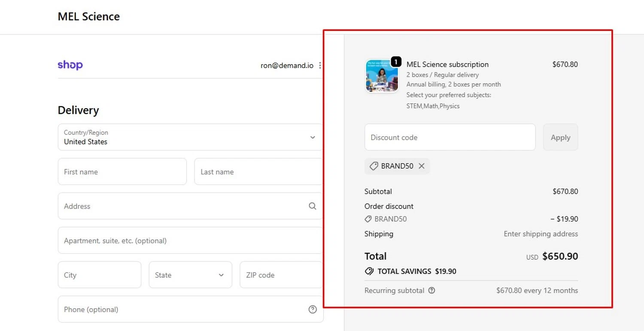
Task: Click the address search magnifier icon
Action: (x=313, y=206)
